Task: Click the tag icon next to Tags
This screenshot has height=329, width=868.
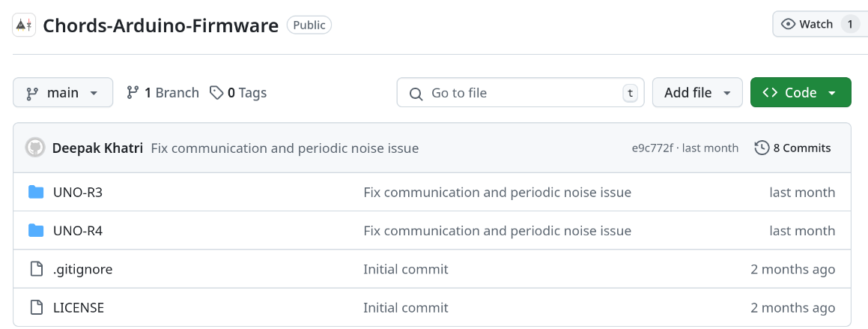Action: [x=216, y=93]
